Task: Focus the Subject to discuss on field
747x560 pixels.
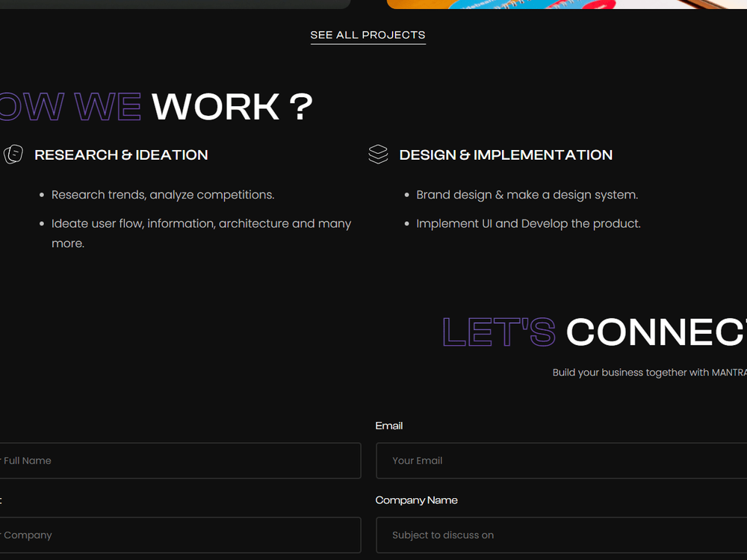Action: tap(561, 535)
